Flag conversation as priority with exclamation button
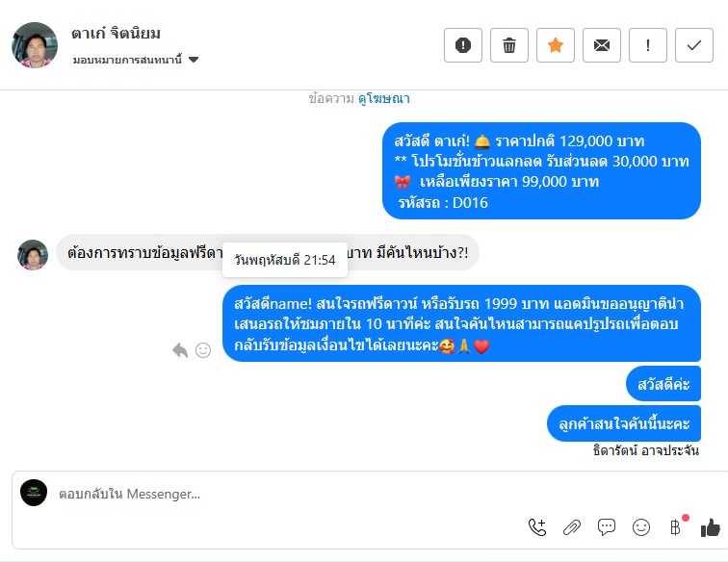The image size is (728, 562). [648, 45]
